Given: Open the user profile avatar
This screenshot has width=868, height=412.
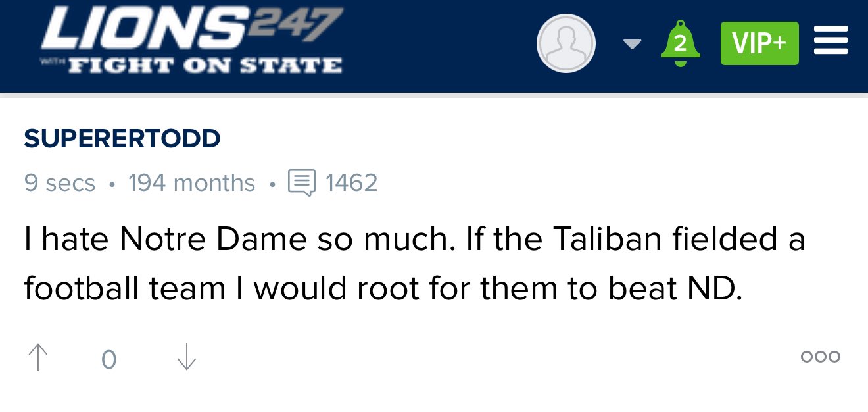Looking at the screenshot, I should (566, 43).
